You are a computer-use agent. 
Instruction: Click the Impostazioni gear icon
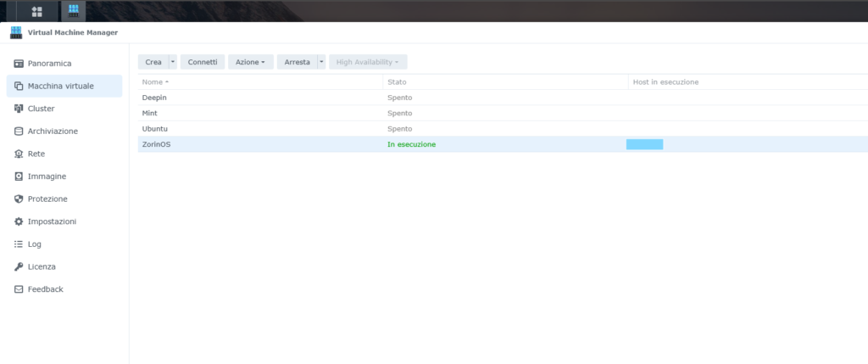pos(19,221)
